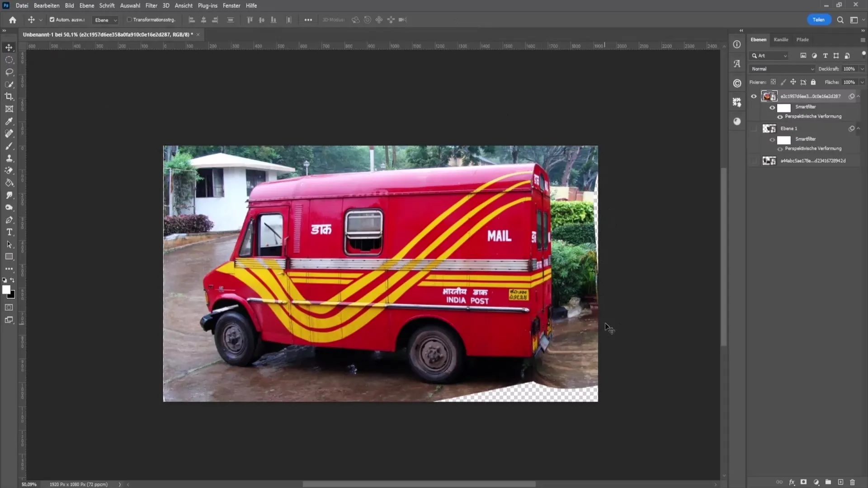
Task: Open the search magnifier in top bar
Action: (x=840, y=20)
